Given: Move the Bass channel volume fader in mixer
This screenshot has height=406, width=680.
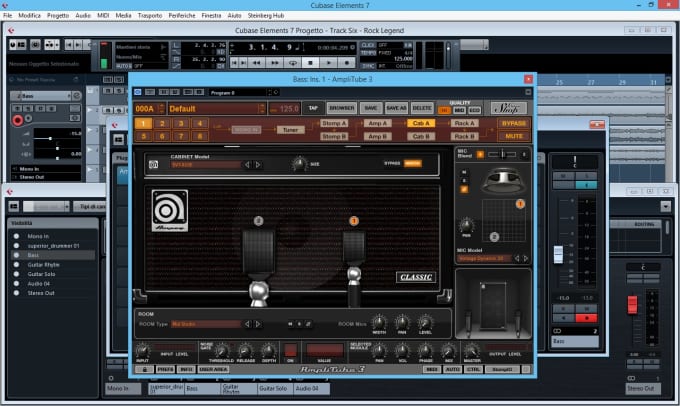Looking at the screenshot, I should 558,254.
